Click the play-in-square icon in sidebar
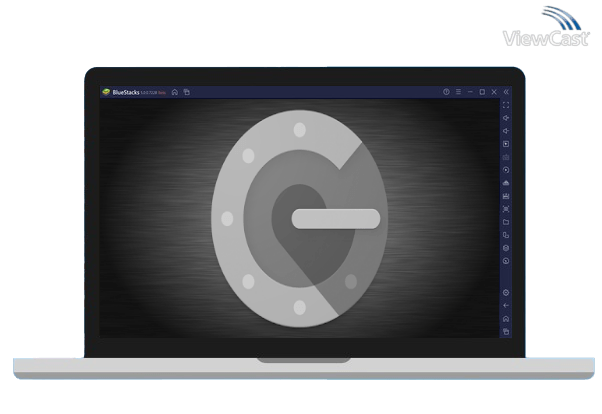602x414 pixels. [506, 144]
